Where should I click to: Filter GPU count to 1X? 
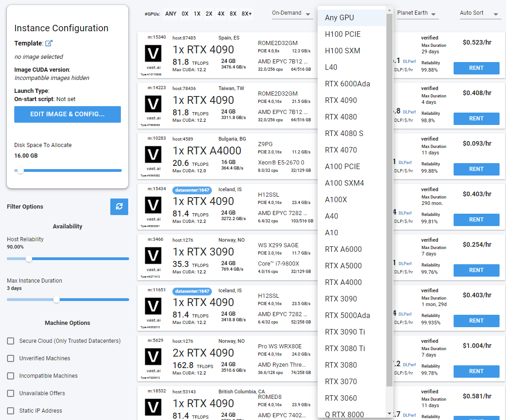coord(197,14)
